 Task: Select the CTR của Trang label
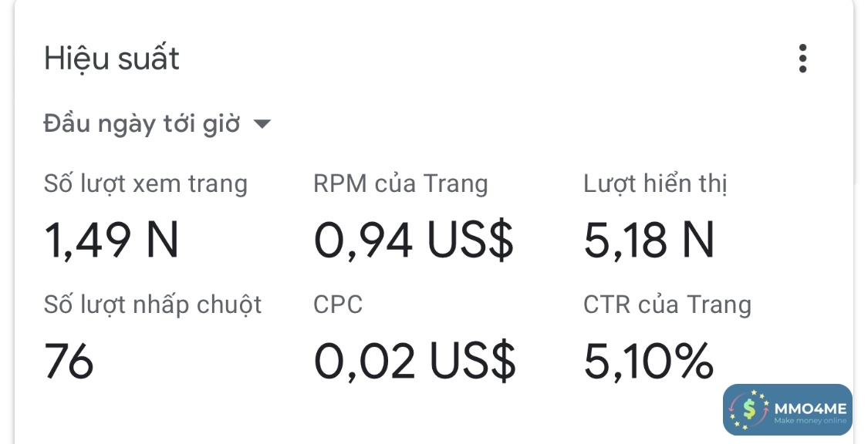pyautogui.click(x=667, y=304)
